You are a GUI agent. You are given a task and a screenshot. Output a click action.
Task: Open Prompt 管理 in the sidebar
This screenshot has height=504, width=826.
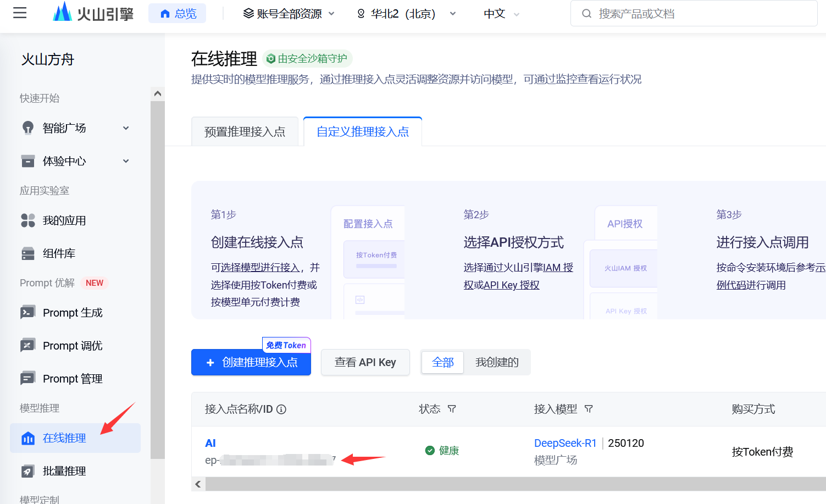(x=75, y=379)
